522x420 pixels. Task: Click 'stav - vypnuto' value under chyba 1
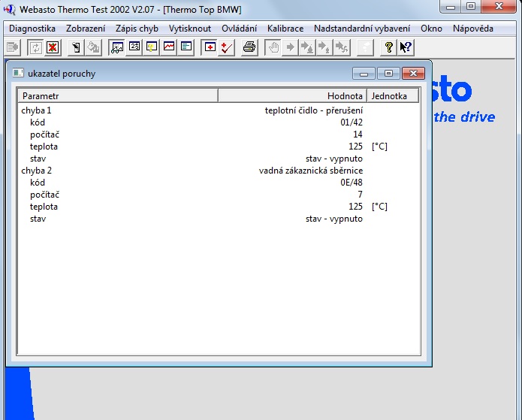pos(334,159)
